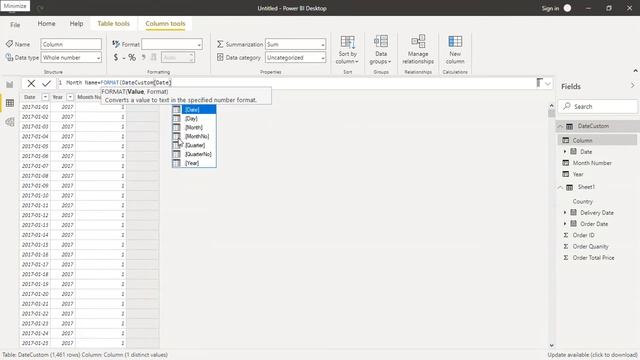Choose [QuarterNo] from autocomplete list
Screen dimensions: 640x360
194,154
